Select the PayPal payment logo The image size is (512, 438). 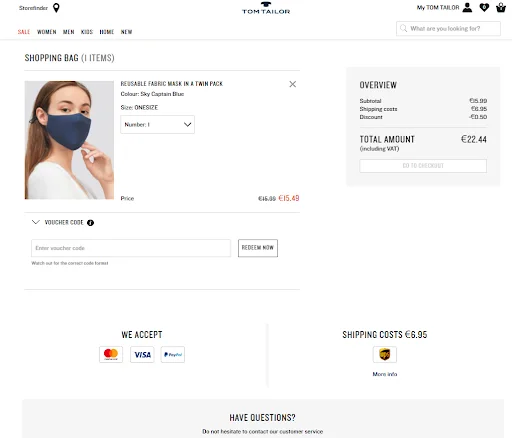(173, 354)
